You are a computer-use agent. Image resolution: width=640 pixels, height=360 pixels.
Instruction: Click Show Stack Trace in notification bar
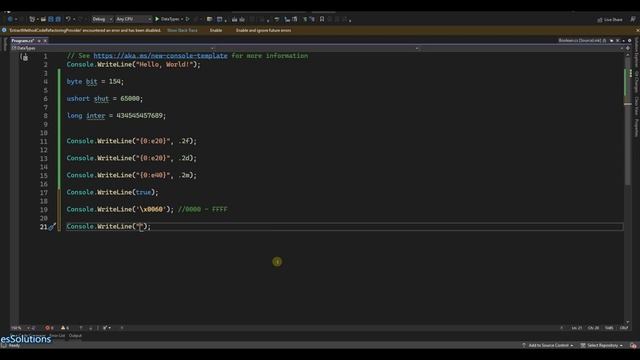click(x=182, y=30)
